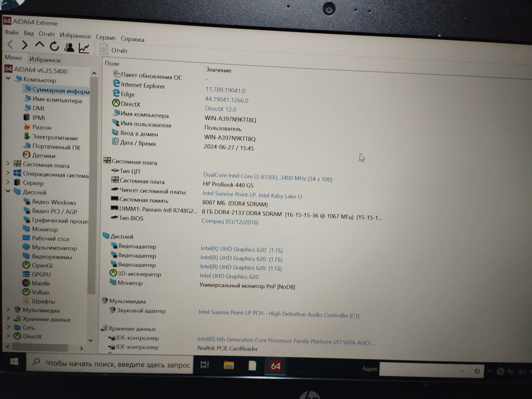Open the Отчёт menu in menu bar

tap(47, 34)
